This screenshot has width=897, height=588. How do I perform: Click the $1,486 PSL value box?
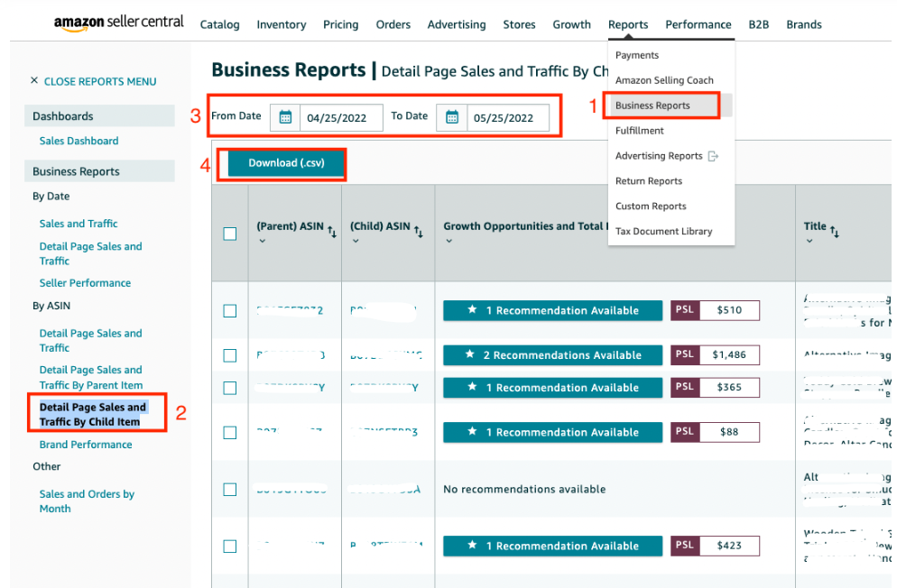point(729,354)
